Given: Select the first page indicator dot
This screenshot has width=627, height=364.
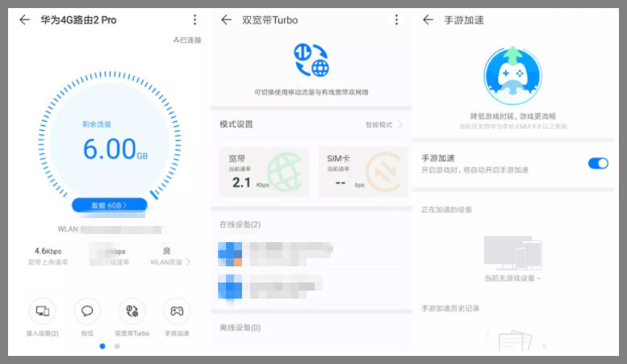Looking at the screenshot, I should tap(102, 346).
